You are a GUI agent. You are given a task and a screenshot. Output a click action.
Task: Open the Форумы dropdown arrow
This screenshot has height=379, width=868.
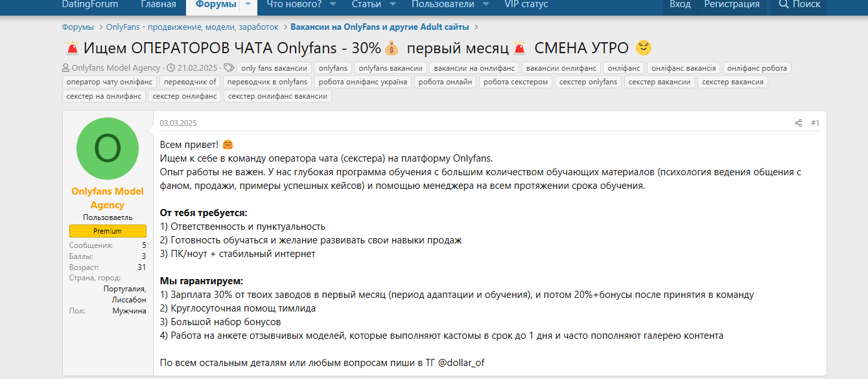coord(248,5)
